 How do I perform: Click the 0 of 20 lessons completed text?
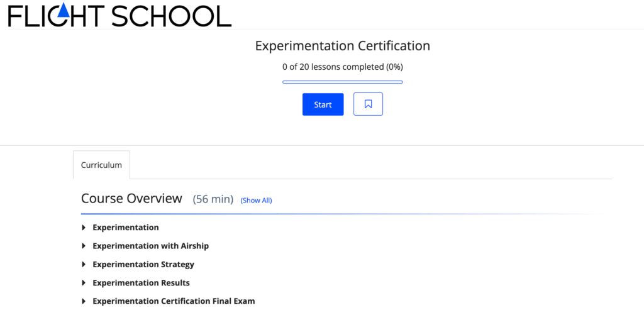342,67
